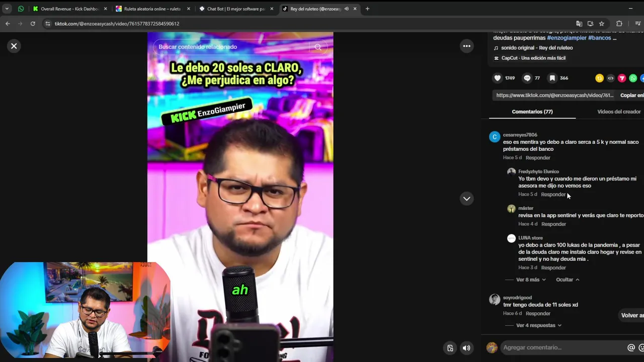Open soyrodrigood's profile avatar
Image resolution: width=644 pixels, height=362 pixels.
495,300
